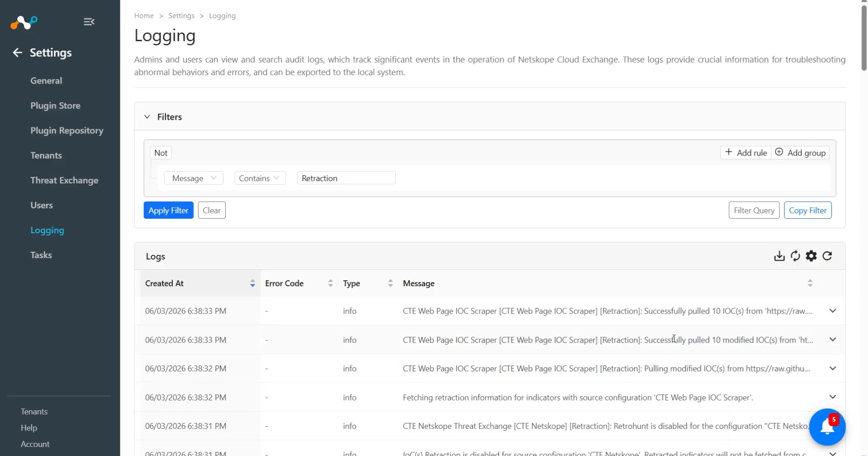Click the Netskope logo in the sidebar
This screenshot has height=456, width=868.
pos(24,22)
